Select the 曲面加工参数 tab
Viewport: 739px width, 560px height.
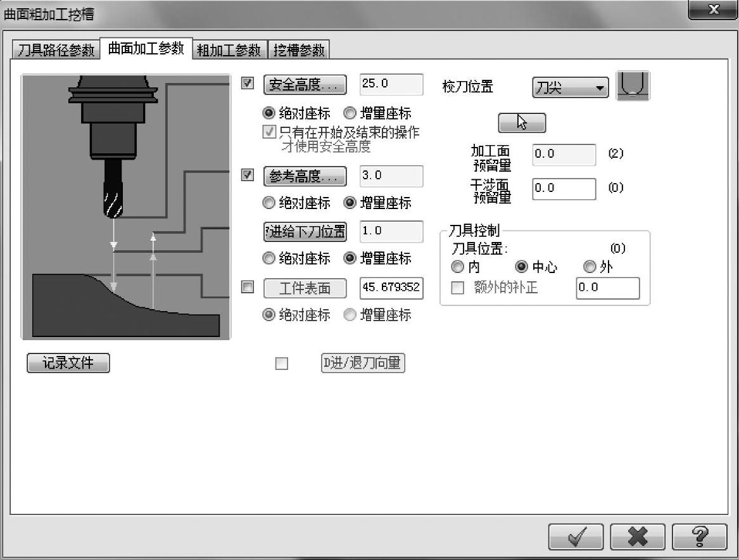tap(146, 48)
